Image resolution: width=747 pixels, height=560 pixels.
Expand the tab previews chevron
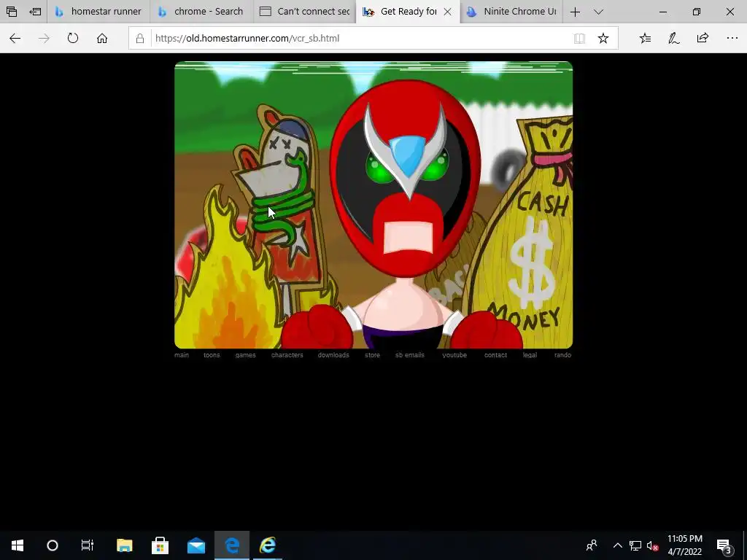click(598, 12)
